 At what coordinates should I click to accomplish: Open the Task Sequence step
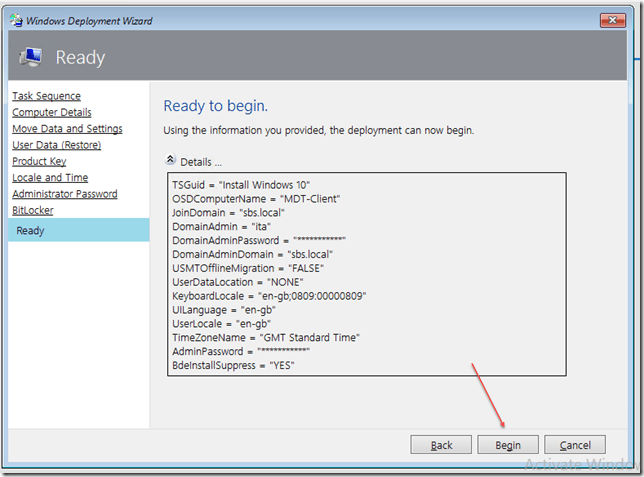(x=46, y=96)
